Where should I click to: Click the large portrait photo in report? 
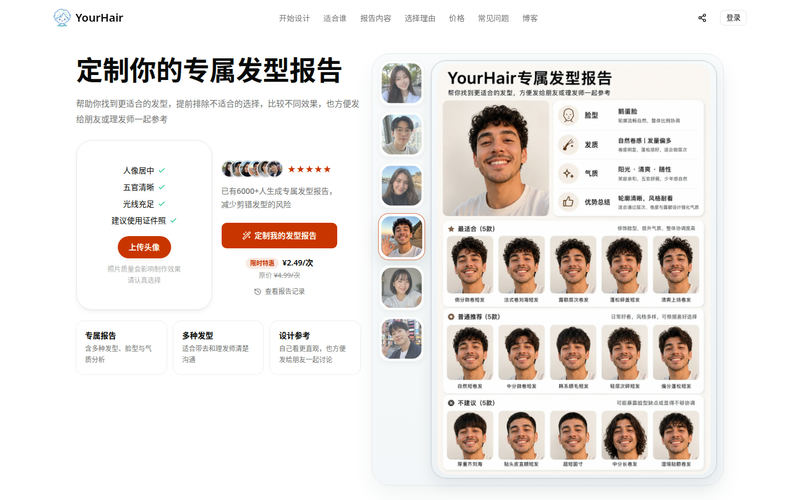495,158
